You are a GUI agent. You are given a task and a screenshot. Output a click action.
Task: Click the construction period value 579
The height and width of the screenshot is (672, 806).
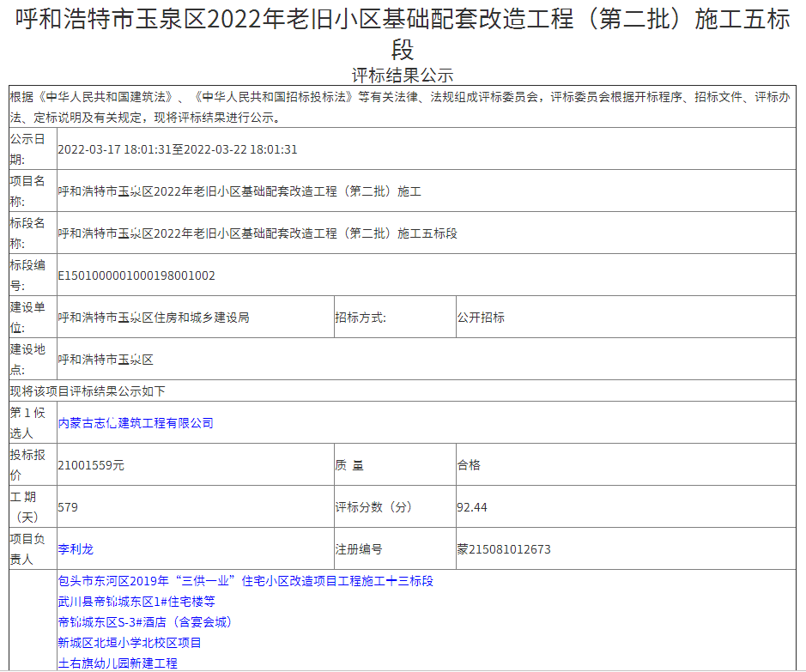tap(68, 507)
